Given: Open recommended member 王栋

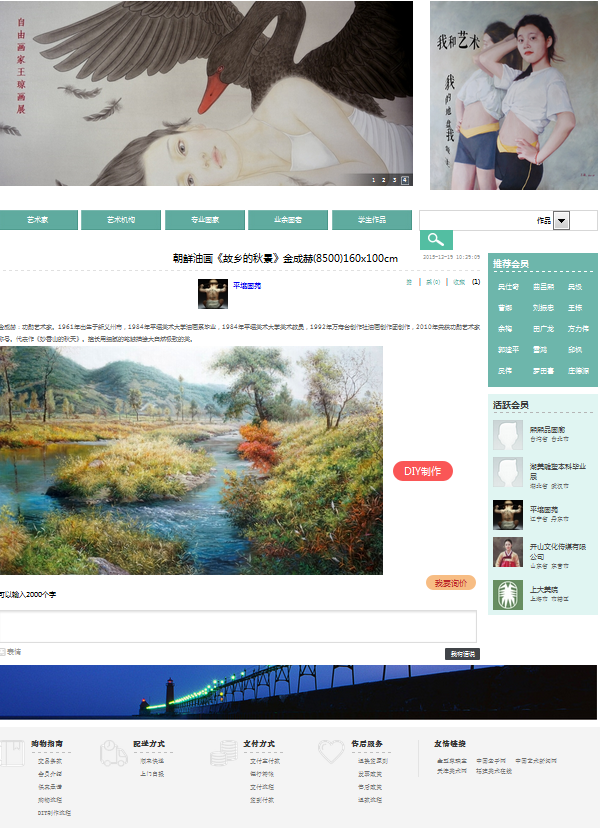Looking at the screenshot, I should click(575, 308).
